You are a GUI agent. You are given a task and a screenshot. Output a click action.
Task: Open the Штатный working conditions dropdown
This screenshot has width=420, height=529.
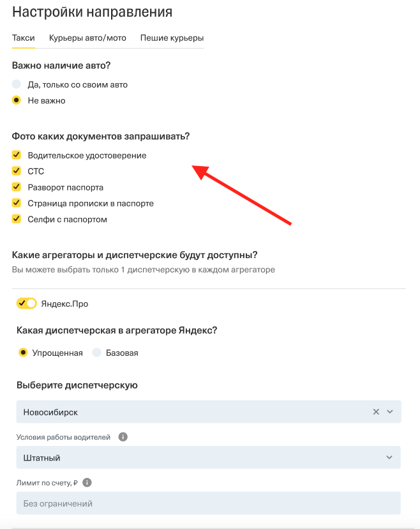pyautogui.click(x=208, y=457)
